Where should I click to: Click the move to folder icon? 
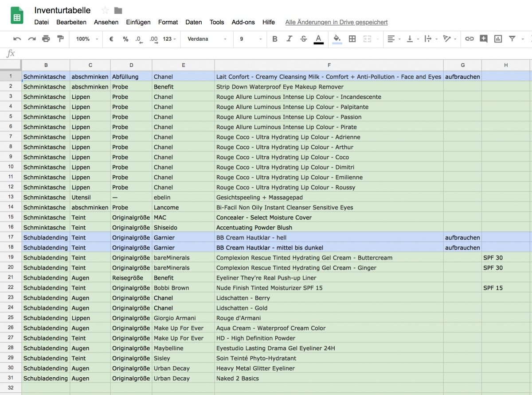[x=118, y=10]
